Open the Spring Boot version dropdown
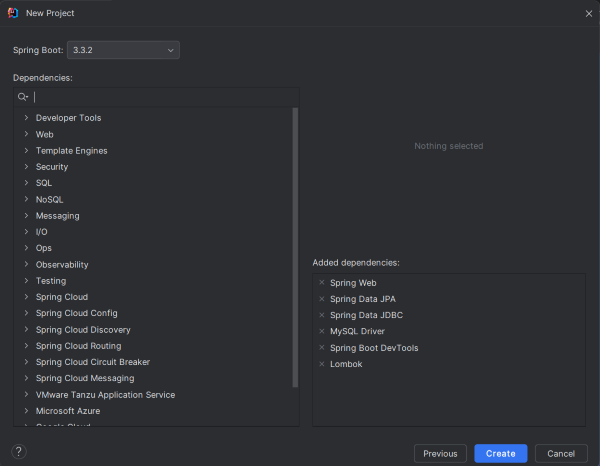This screenshot has width=600, height=466. coord(123,50)
